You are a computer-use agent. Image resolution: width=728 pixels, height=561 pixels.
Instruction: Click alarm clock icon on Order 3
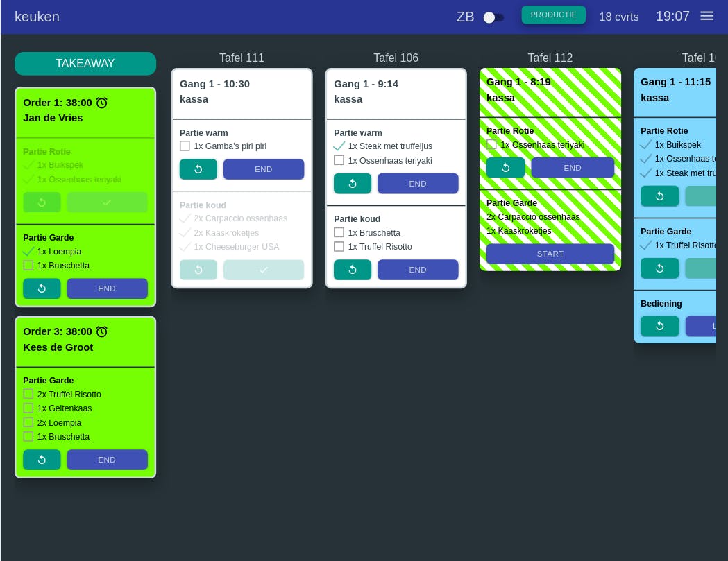point(102,331)
